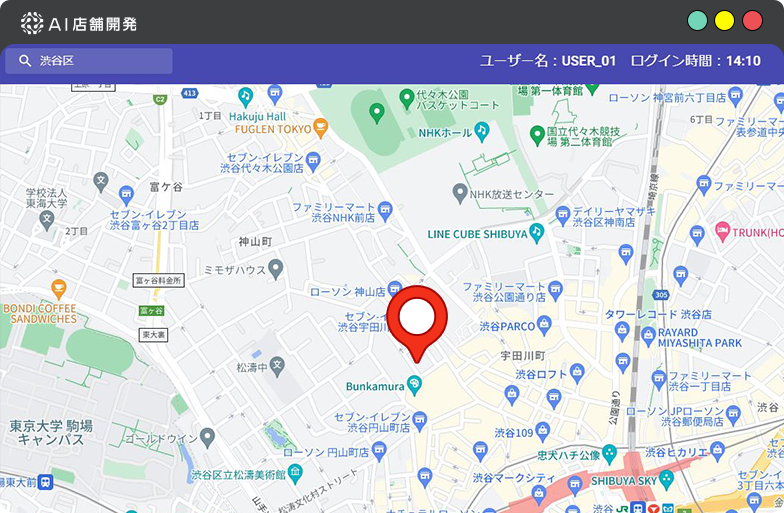The height and width of the screenshot is (513, 784).
Task: Click the green window control button
Action: 697,21
